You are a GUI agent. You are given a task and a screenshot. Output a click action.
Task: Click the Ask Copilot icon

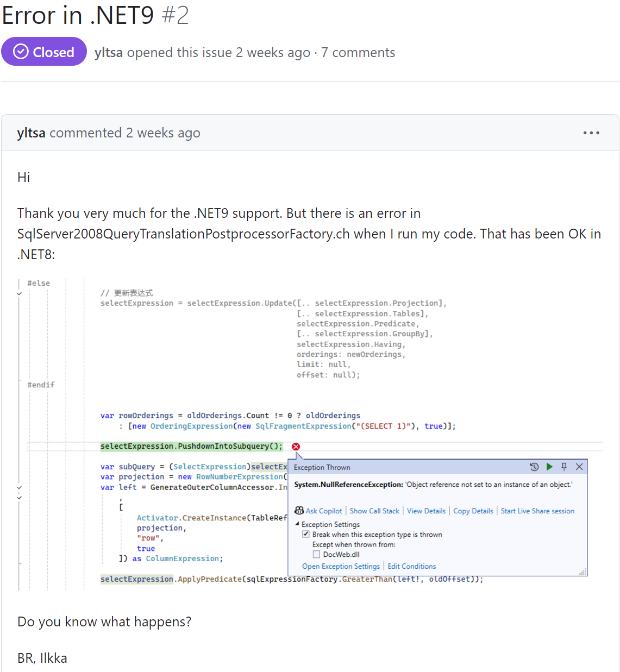(x=299, y=511)
